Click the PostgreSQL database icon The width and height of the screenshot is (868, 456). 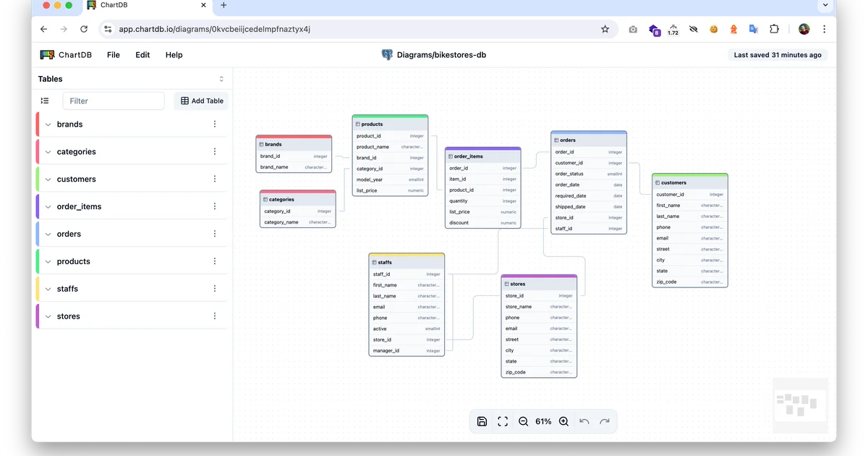pos(387,55)
